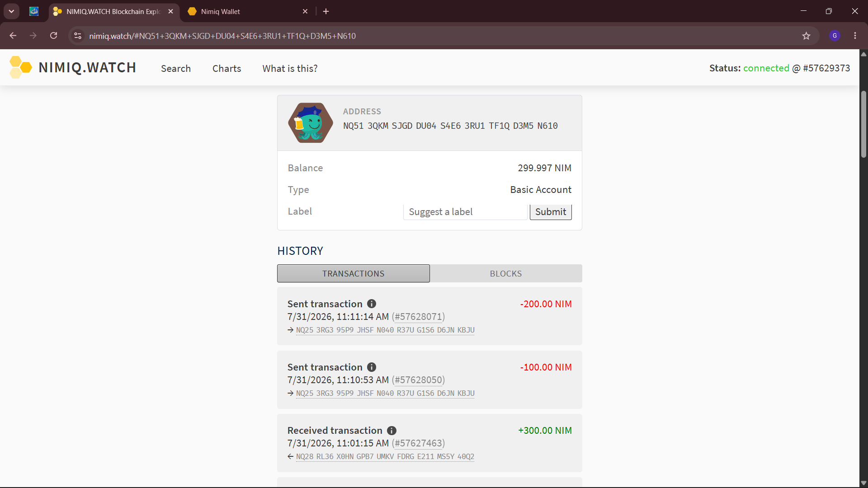Click the timestamp 7/31/2026, 11:01:15 AM
Image resolution: width=868 pixels, height=488 pixels.
coord(338,443)
